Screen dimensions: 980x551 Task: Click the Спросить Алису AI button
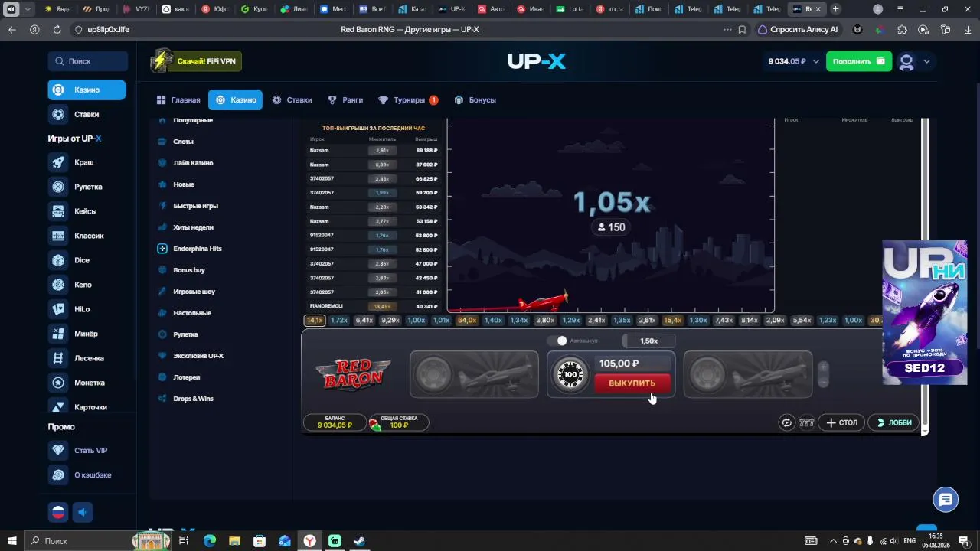tap(798, 30)
